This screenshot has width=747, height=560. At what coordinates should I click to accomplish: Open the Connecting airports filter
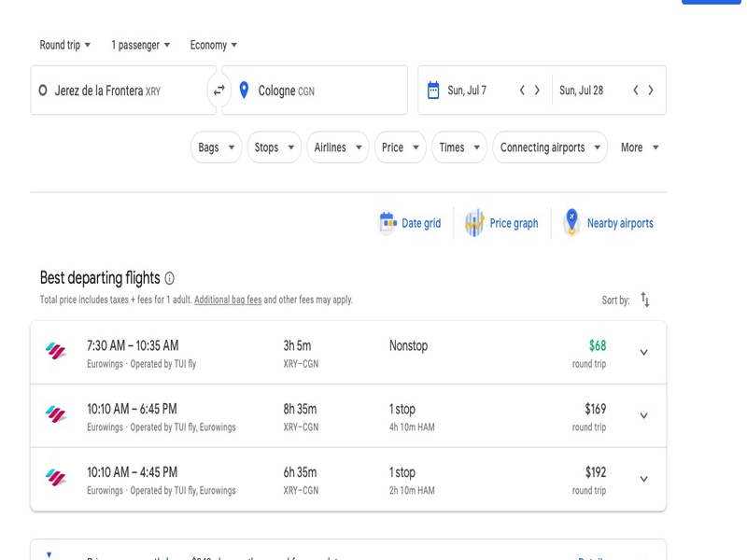pos(550,147)
